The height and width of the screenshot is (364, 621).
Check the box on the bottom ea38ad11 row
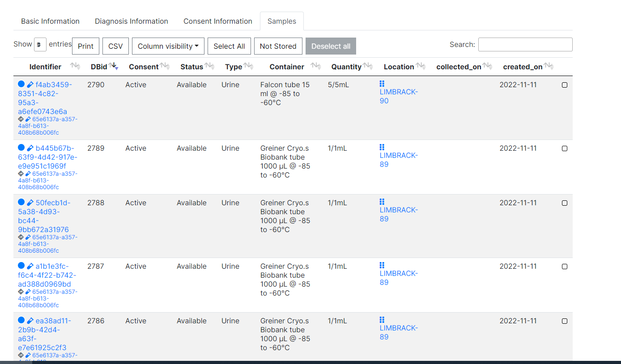click(564, 321)
